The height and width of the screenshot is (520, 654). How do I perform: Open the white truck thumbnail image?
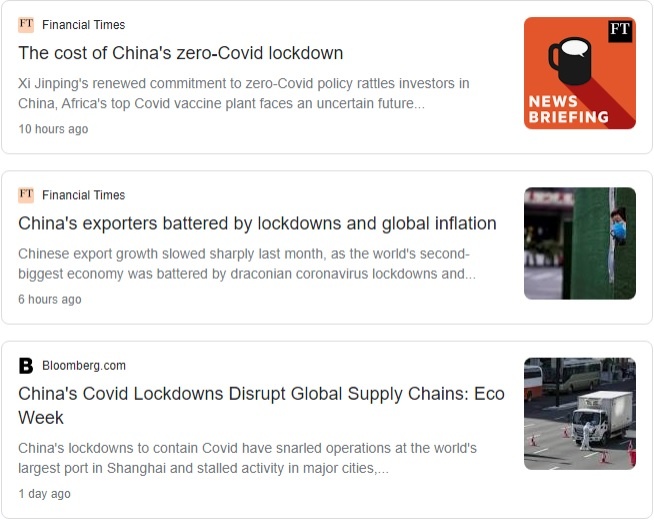(x=580, y=414)
